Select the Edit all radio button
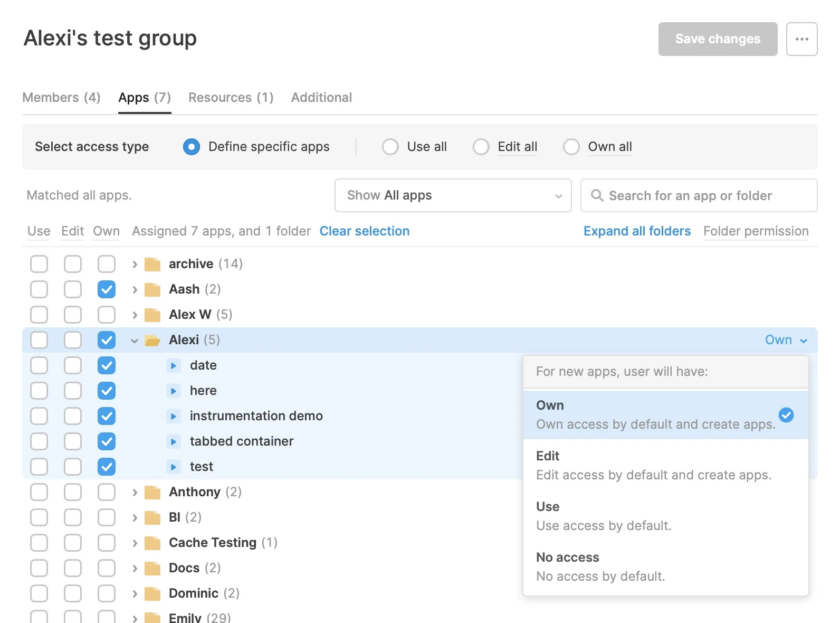Viewport: 840px width, 623px height. click(x=481, y=147)
